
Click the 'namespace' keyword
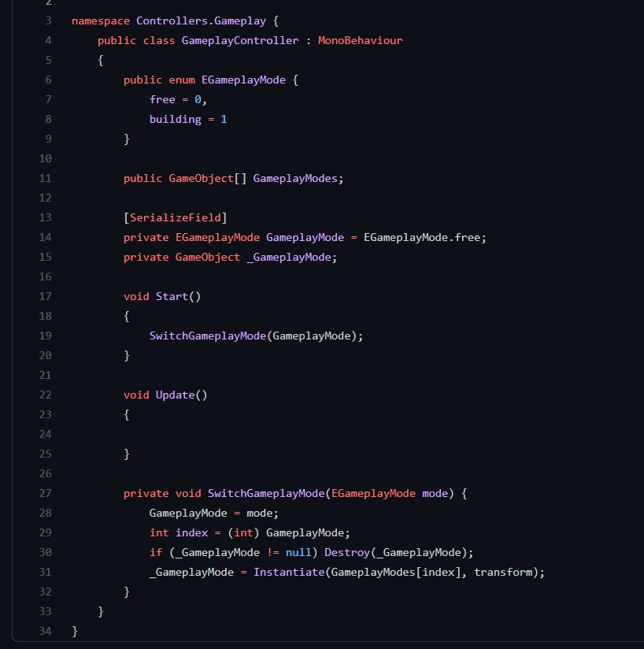(101, 21)
